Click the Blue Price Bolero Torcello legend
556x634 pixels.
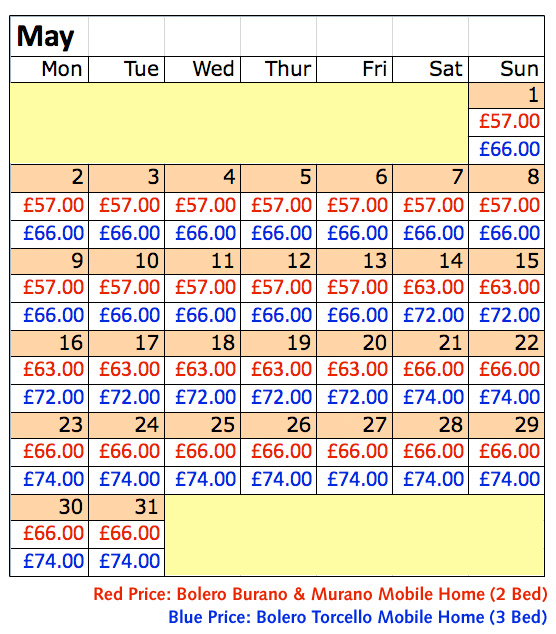point(357,617)
